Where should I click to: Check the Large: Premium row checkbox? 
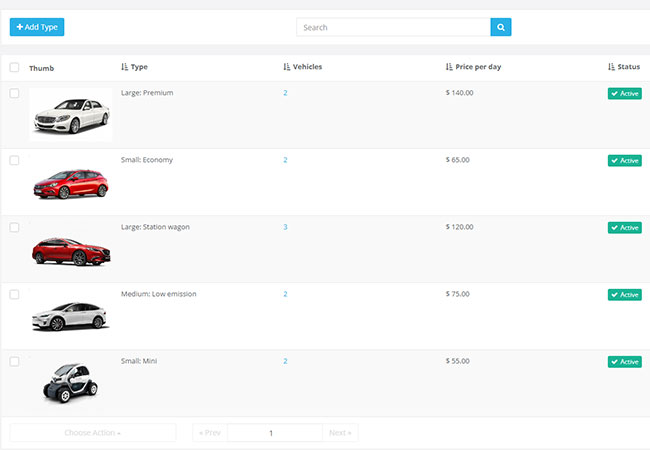15,93
